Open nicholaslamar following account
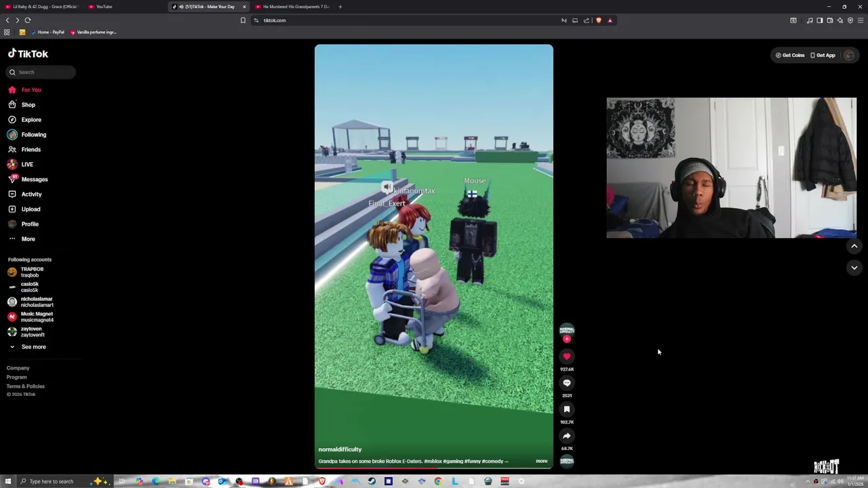 31,302
